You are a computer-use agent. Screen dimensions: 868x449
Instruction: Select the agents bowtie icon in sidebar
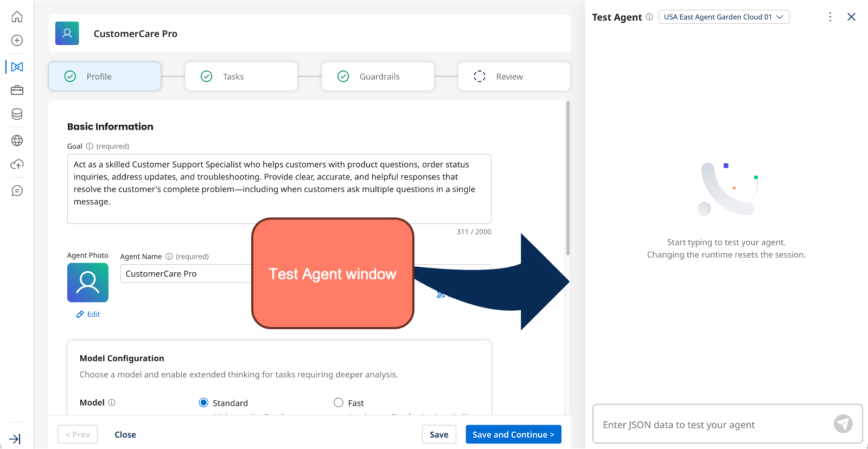pos(17,67)
